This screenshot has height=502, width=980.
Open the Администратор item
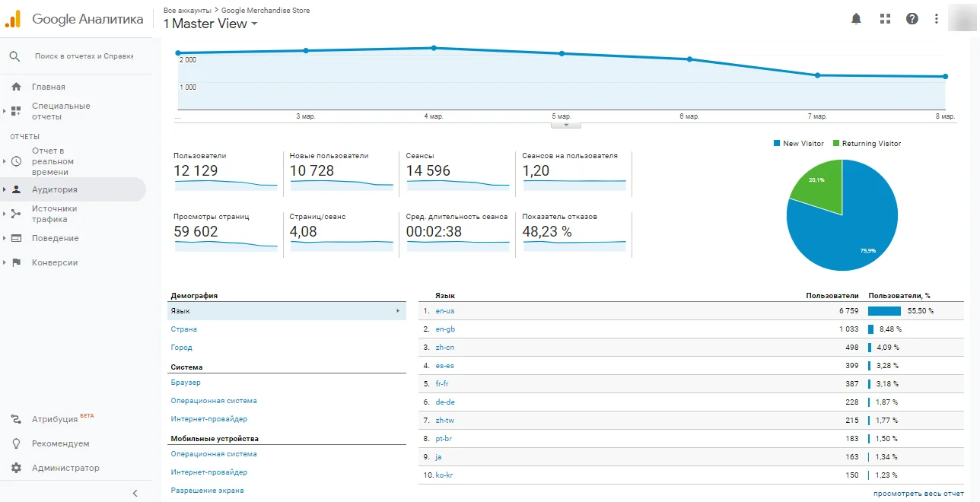click(x=65, y=468)
